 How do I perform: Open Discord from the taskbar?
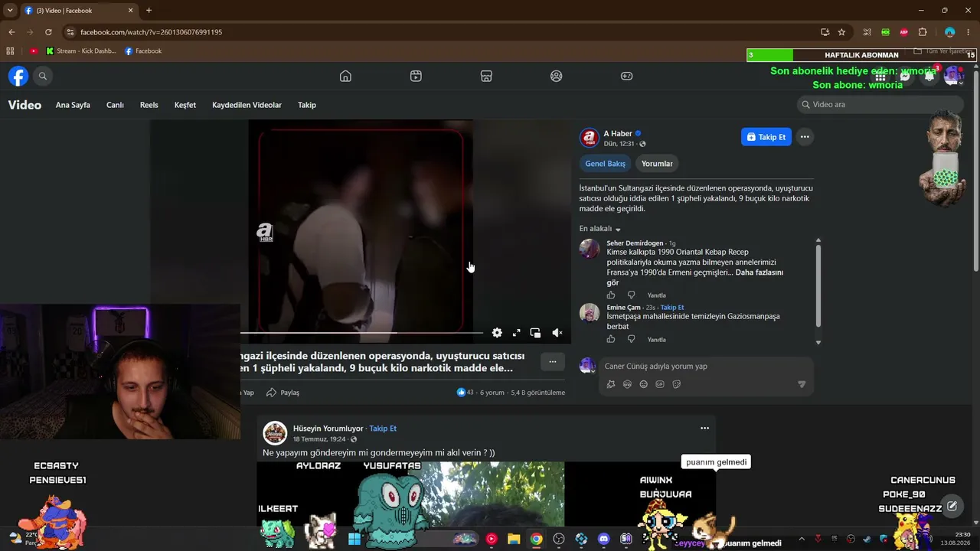pyautogui.click(x=603, y=539)
